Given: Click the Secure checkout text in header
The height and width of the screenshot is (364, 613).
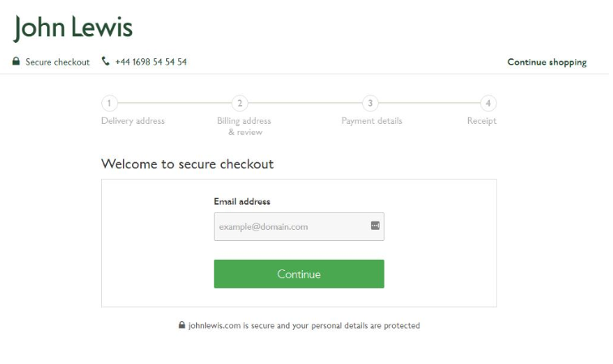Looking at the screenshot, I should pos(57,62).
